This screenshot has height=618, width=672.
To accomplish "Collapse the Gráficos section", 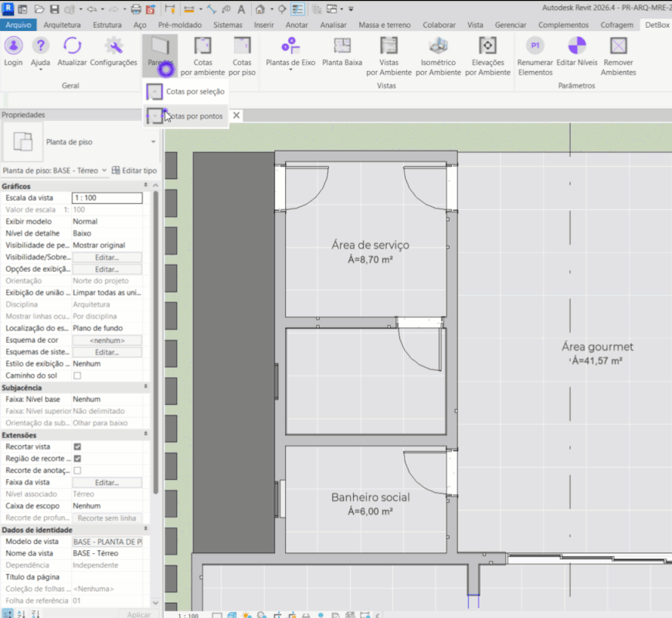I will click(146, 185).
